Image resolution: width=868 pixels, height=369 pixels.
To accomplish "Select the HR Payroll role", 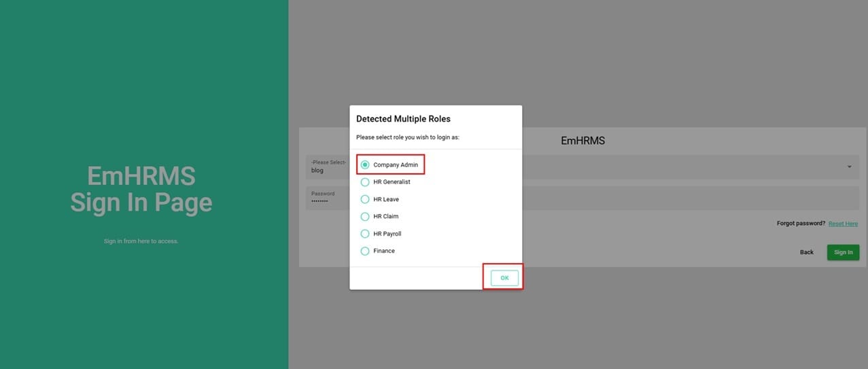I will pos(365,234).
